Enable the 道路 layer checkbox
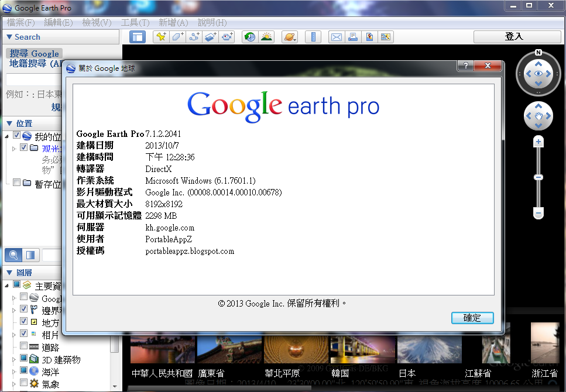The image size is (566, 392). [24, 346]
